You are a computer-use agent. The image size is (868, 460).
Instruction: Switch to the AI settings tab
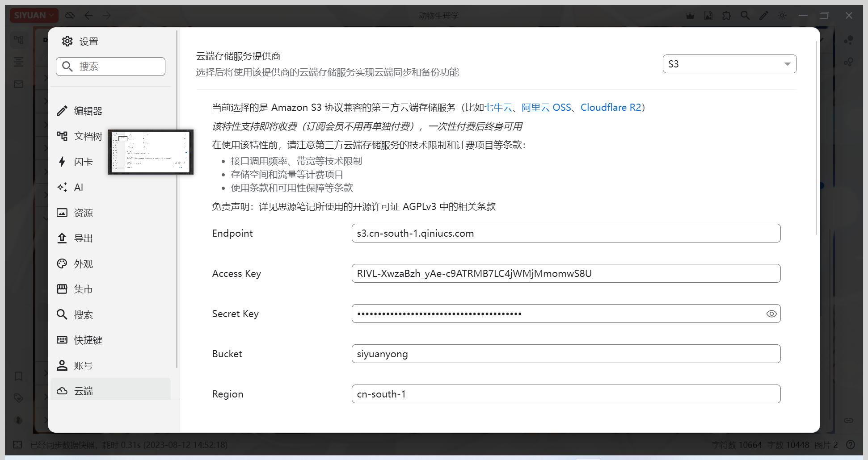(x=78, y=187)
